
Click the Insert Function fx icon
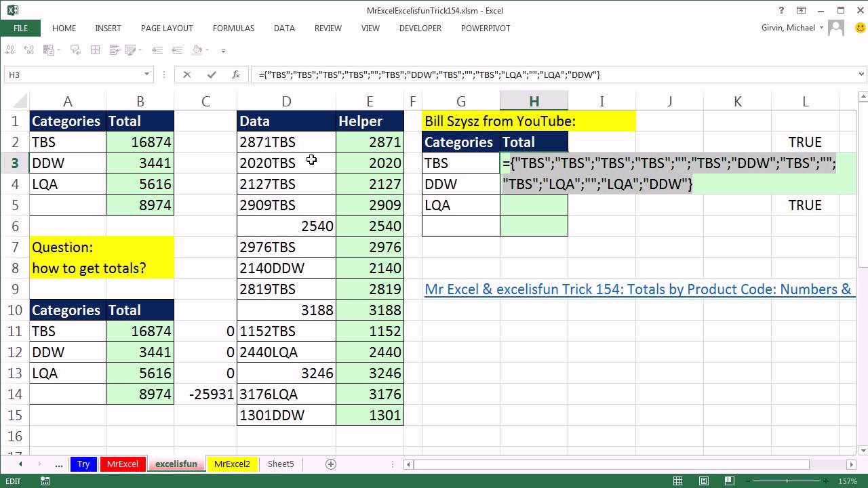(x=236, y=75)
